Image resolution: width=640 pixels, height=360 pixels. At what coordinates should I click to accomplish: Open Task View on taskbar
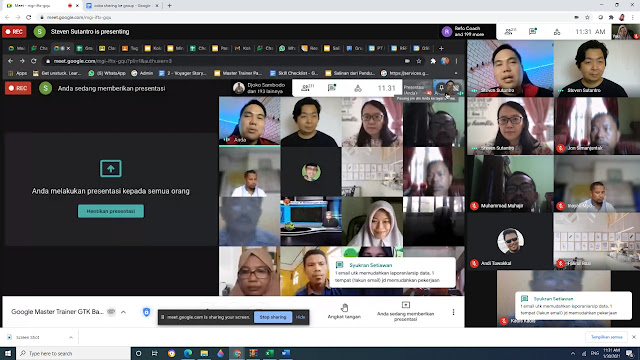(155, 353)
